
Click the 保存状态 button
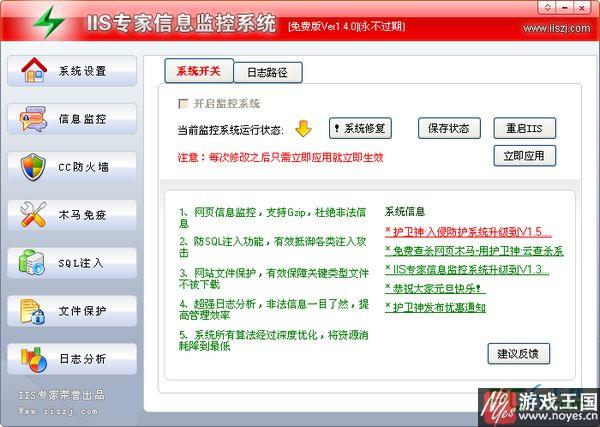(449, 128)
